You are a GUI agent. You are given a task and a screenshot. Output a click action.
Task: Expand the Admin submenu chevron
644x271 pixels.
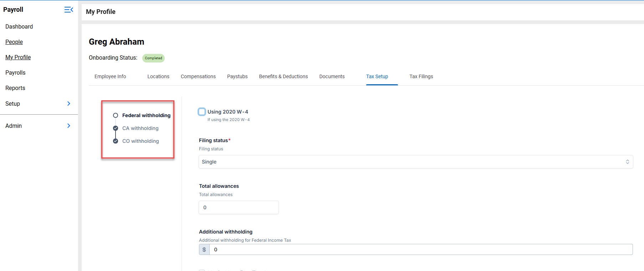tap(69, 126)
